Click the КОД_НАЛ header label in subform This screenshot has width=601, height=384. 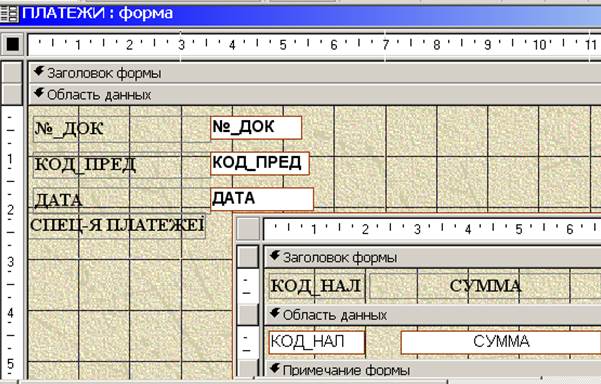317,286
